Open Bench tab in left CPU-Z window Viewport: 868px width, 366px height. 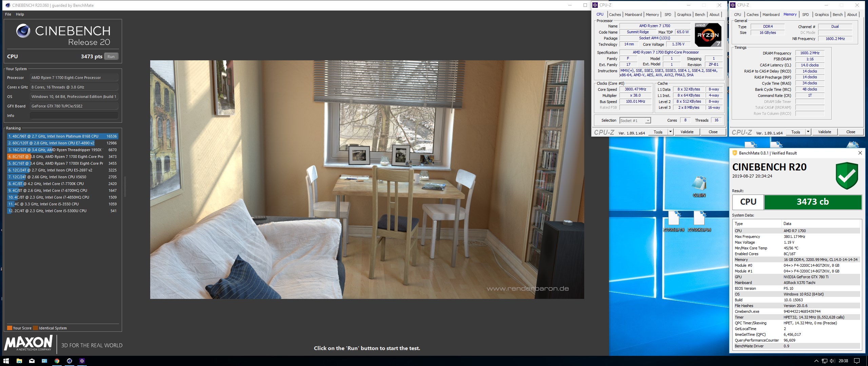[700, 15]
